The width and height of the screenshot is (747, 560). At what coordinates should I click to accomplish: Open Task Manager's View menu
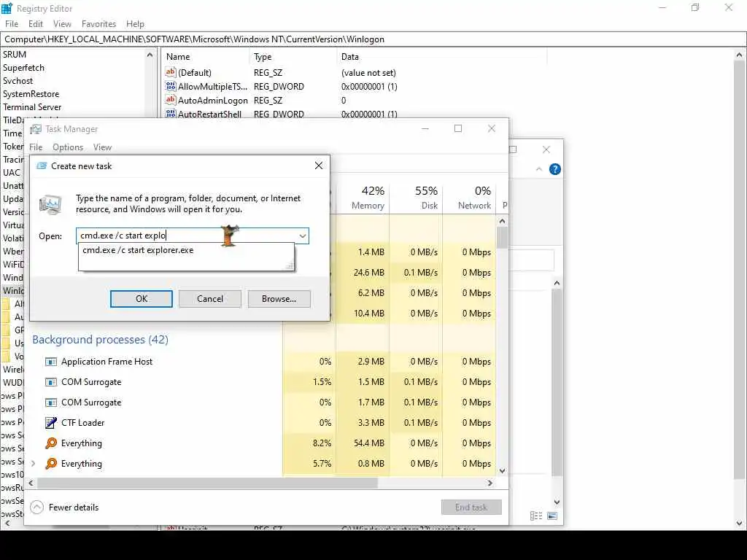pos(102,147)
